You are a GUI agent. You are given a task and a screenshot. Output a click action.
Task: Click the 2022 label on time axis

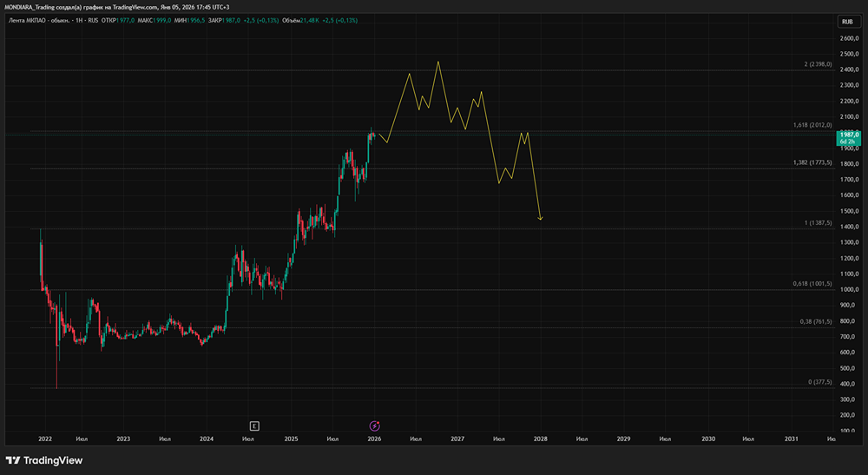[45, 439]
